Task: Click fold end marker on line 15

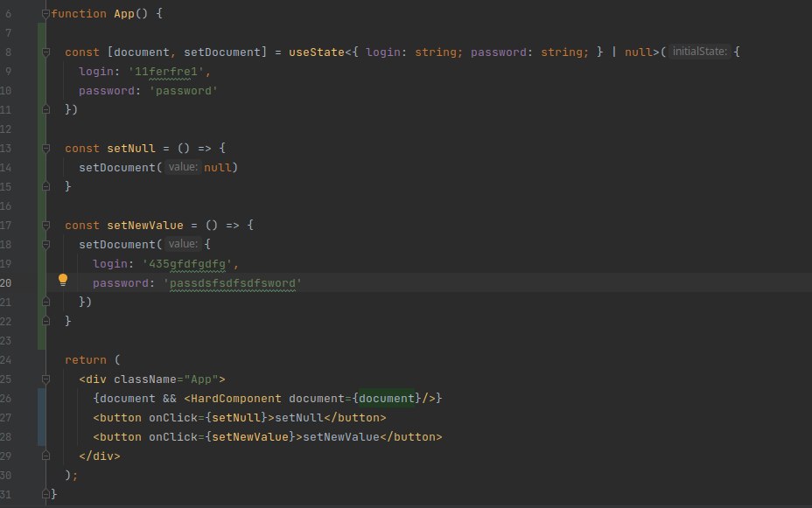Action: point(45,186)
